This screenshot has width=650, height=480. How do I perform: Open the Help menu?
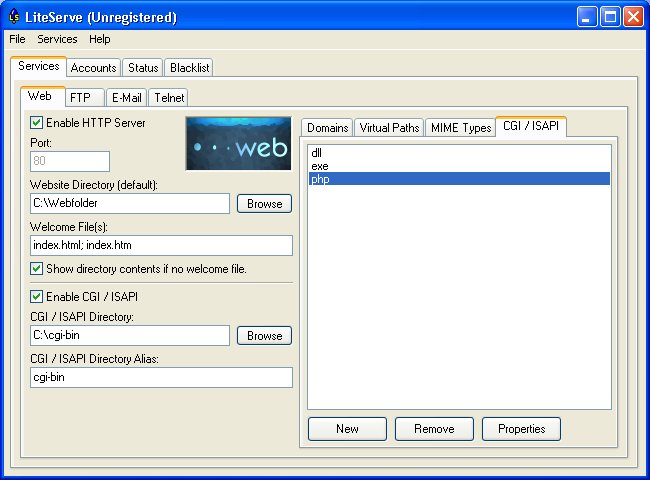pos(99,39)
